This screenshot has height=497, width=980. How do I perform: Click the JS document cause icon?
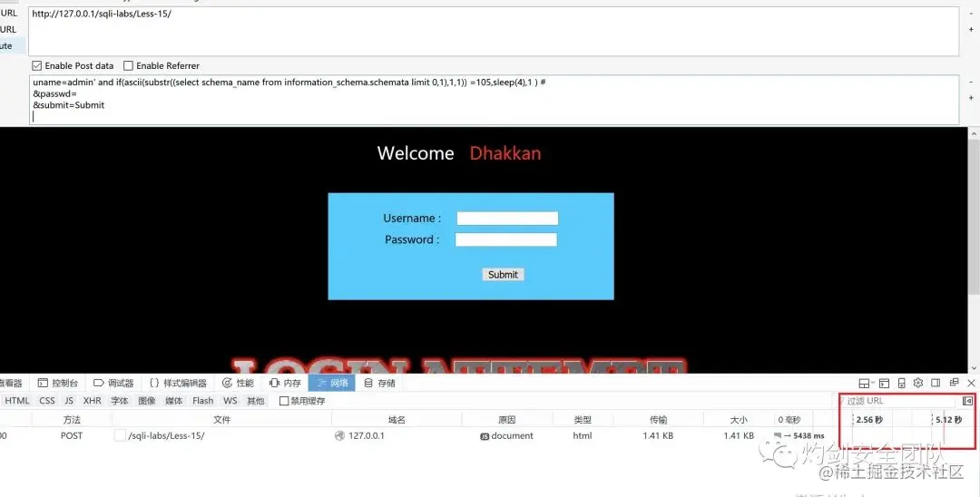pos(485,436)
